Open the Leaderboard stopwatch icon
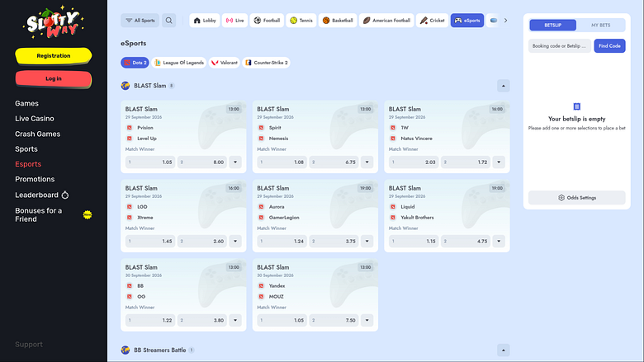 click(65, 195)
